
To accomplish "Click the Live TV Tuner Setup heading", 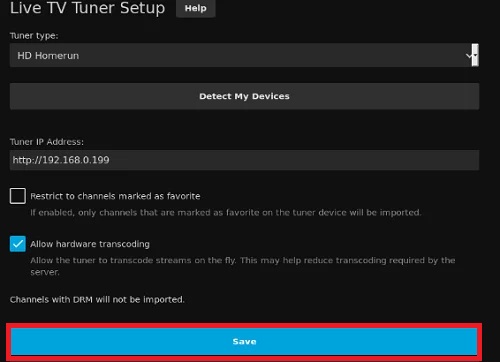I will [x=87, y=8].
